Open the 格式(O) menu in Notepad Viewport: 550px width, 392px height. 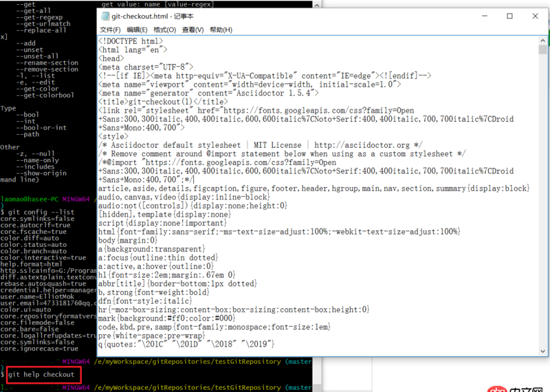point(164,30)
